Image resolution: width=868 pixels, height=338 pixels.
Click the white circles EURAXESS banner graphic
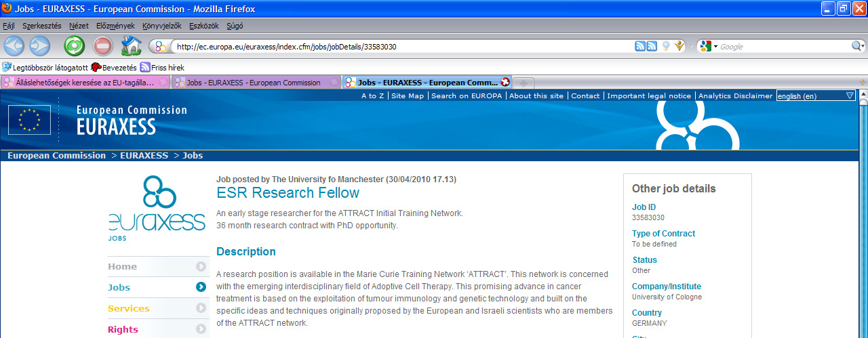pyautogui.click(x=697, y=125)
